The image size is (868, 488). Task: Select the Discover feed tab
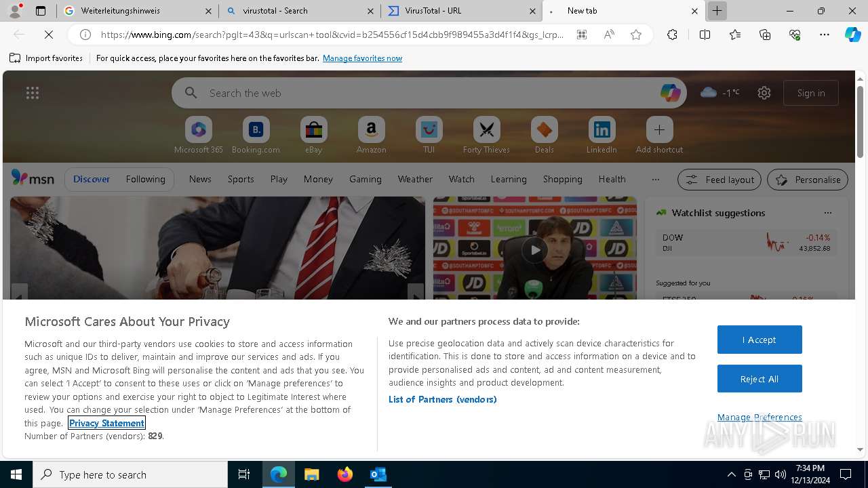coord(92,179)
